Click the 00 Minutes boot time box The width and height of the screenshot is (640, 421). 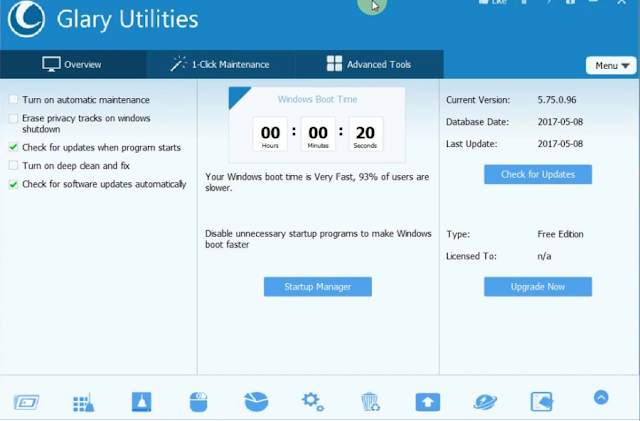point(318,134)
